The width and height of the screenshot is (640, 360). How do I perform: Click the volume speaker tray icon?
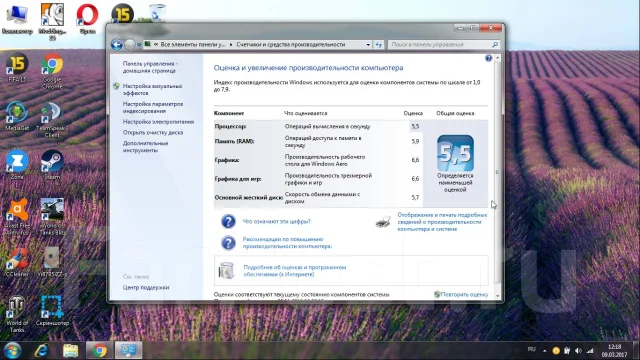[x=578, y=351]
